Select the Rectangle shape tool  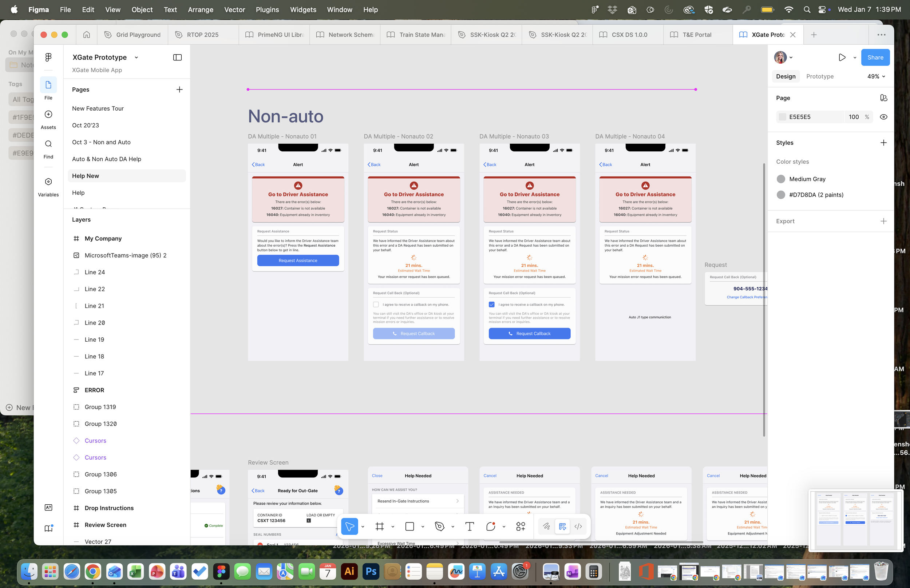[x=409, y=527]
